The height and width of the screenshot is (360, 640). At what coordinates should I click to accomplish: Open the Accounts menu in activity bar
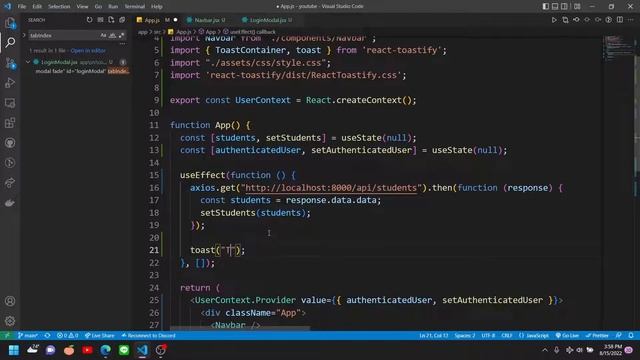[x=10, y=301]
